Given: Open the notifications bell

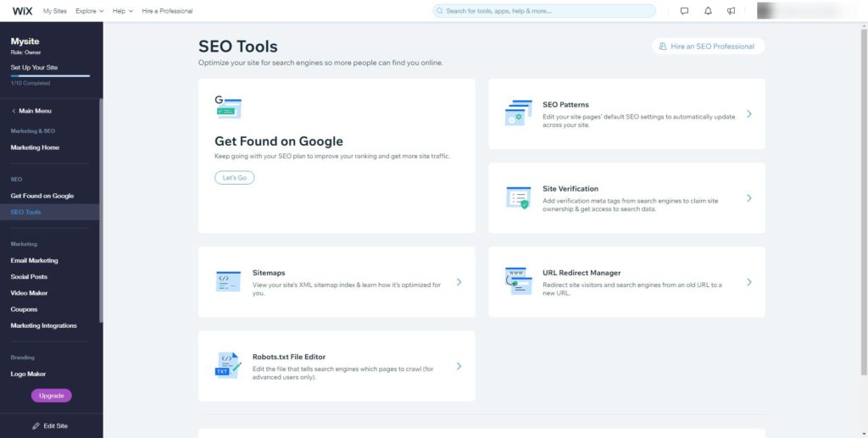Looking at the screenshot, I should (708, 11).
